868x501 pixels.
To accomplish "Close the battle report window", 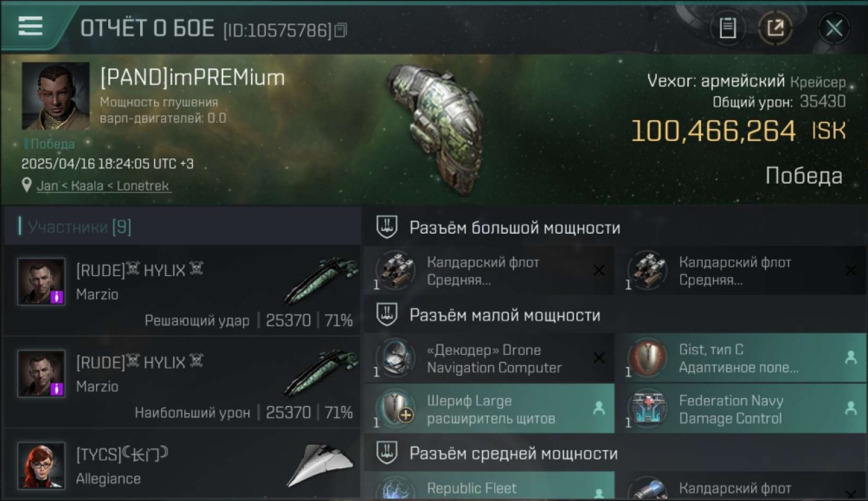I will coord(834,28).
